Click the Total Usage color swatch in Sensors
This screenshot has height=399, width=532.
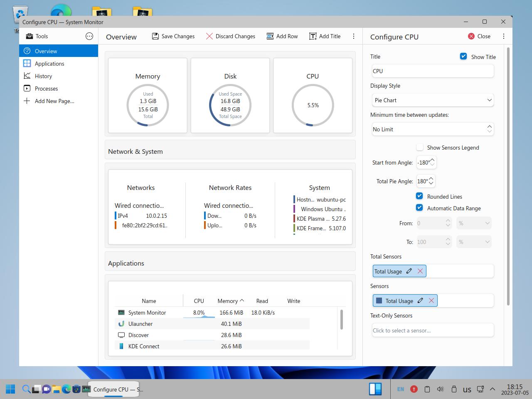tap(379, 300)
